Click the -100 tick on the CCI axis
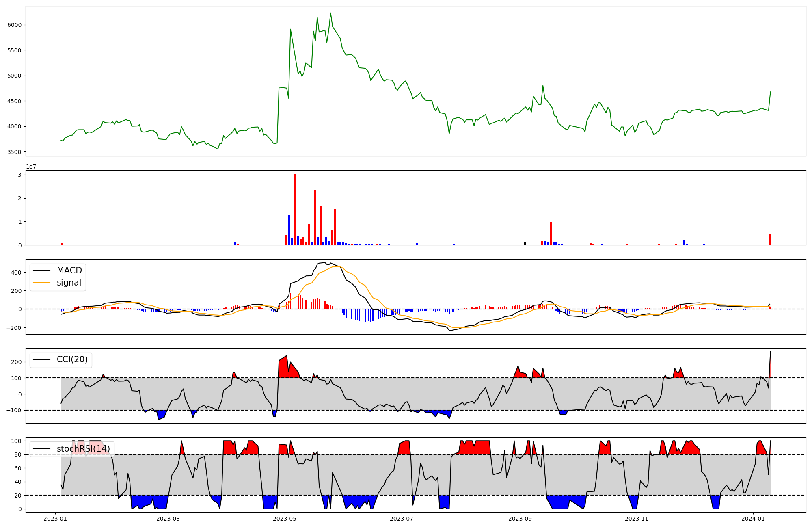Viewport: 812px width, 528px height. [14, 411]
